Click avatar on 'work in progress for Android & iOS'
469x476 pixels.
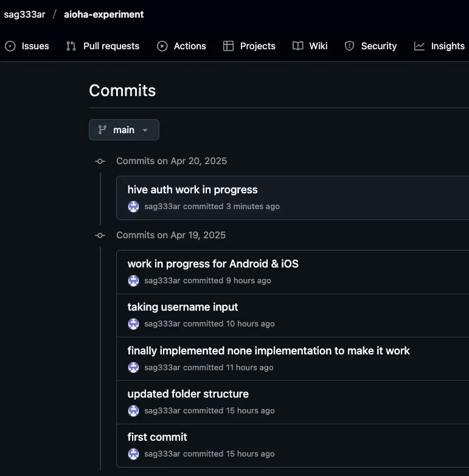click(133, 281)
